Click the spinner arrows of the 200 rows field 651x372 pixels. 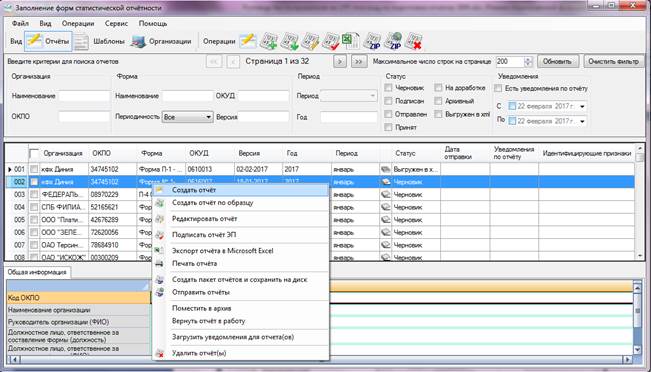tap(528, 61)
